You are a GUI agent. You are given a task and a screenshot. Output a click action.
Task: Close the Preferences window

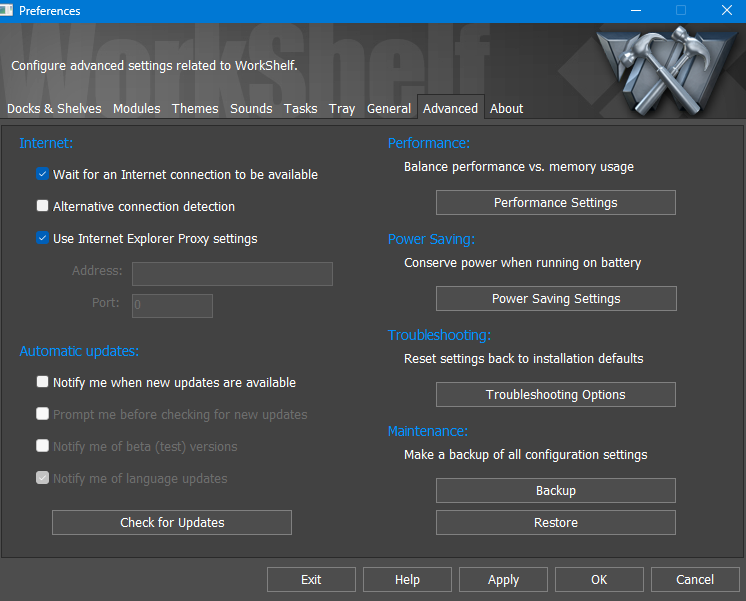coord(726,11)
